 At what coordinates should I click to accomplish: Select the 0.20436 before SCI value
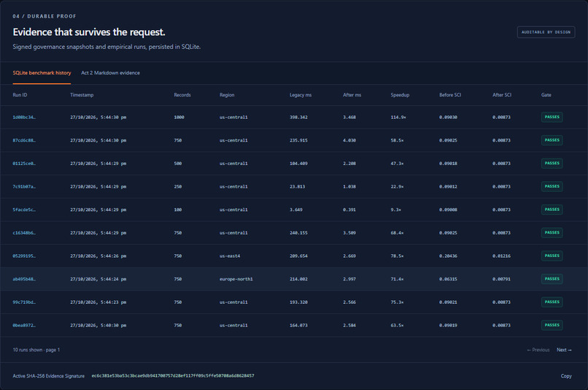point(448,256)
